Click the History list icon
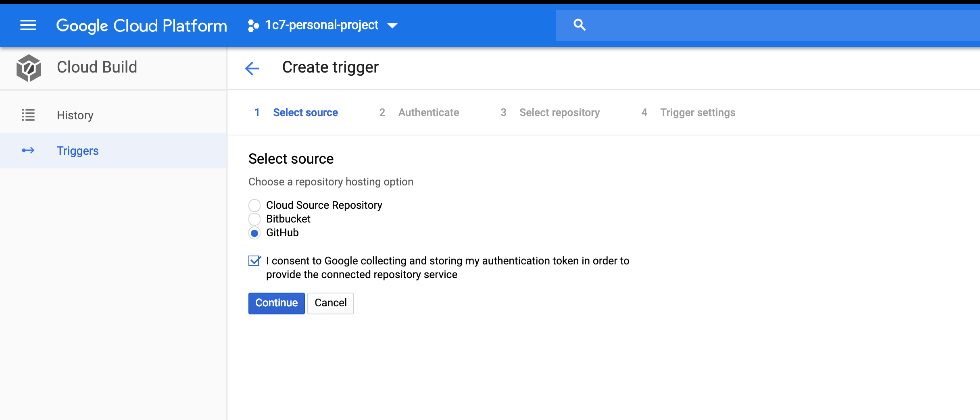980x420 pixels. [x=28, y=115]
